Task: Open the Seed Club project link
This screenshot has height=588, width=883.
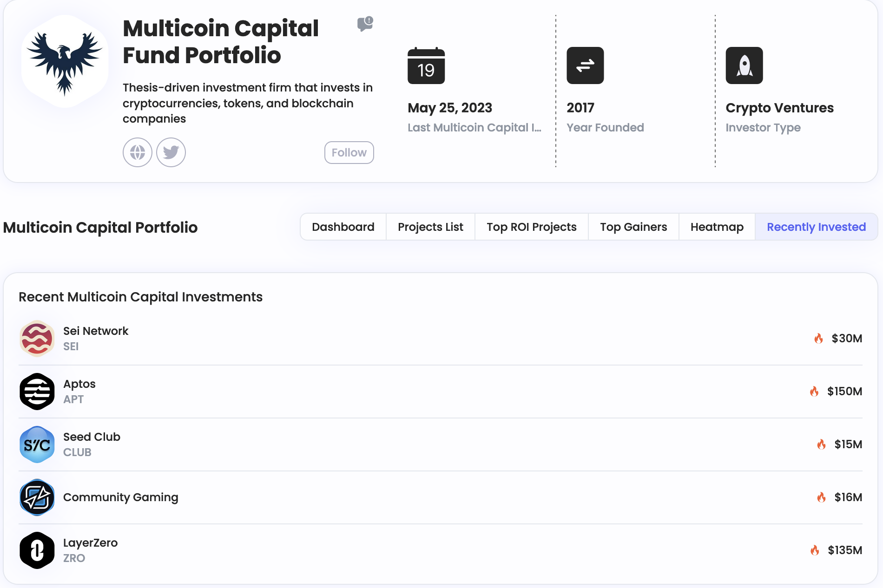Action: (x=92, y=437)
